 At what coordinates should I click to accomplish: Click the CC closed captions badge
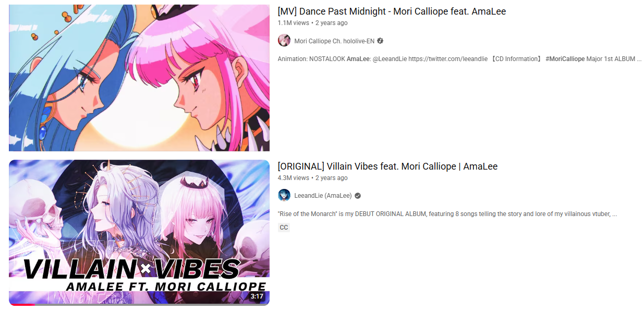[284, 228]
